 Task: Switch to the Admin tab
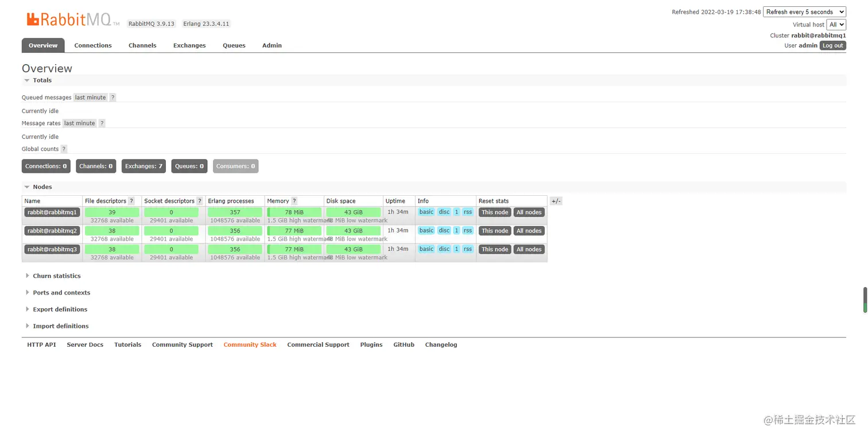[272, 45]
